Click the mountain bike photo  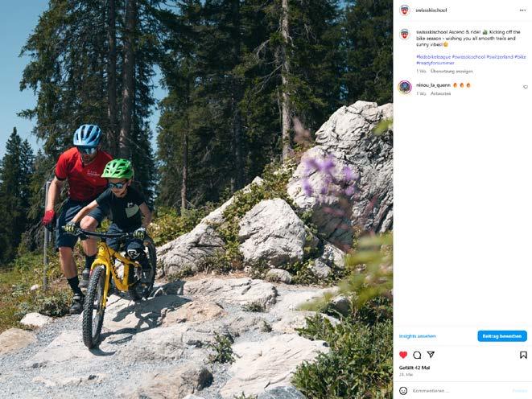coord(196,199)
